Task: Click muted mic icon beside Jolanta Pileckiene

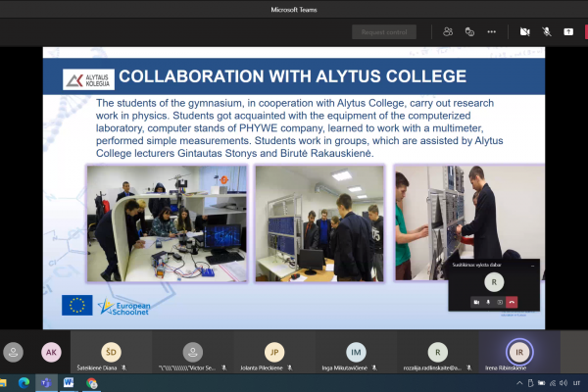Action: tap(290, 368)
